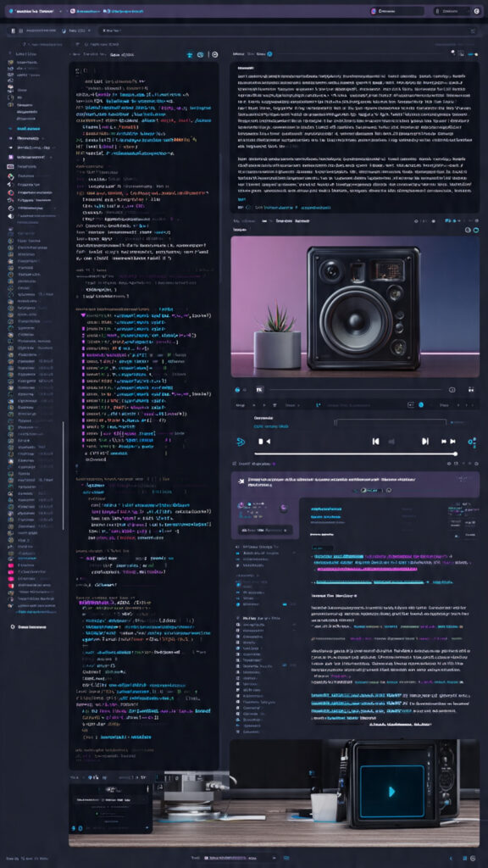Click the pink triangle fold marker in the code editor
The height and width of the screenshot is (868, 488).
coord(84,314)
